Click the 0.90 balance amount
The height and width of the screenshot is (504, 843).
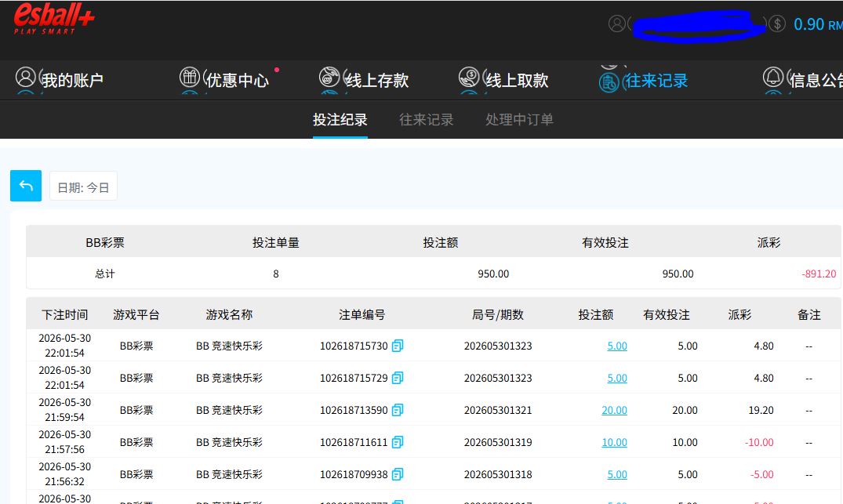pos(809,24)
